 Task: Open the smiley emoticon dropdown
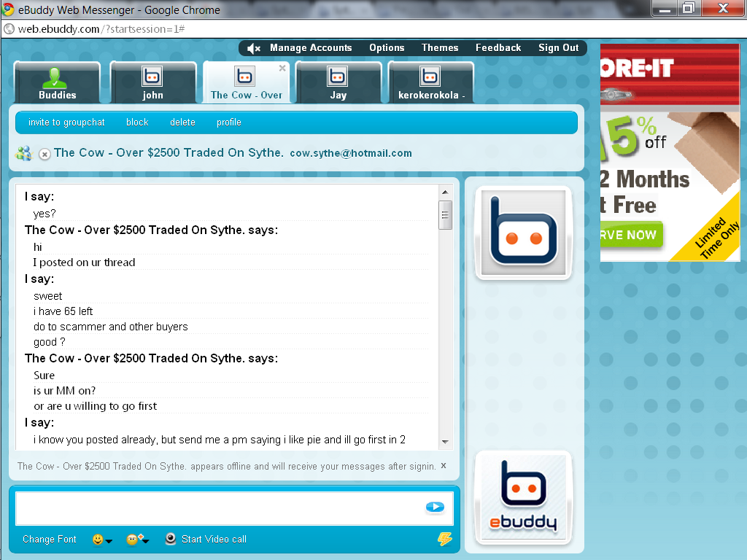tap(102, 540)
